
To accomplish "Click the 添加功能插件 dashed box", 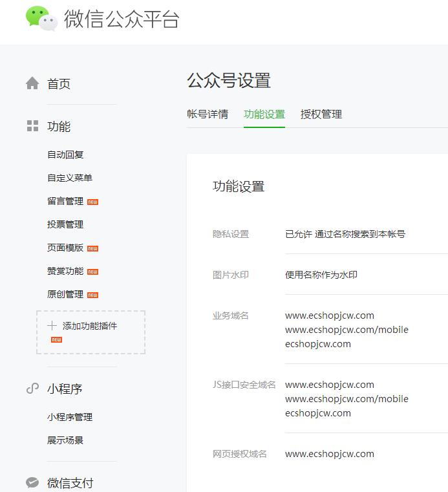I will 91,332.
